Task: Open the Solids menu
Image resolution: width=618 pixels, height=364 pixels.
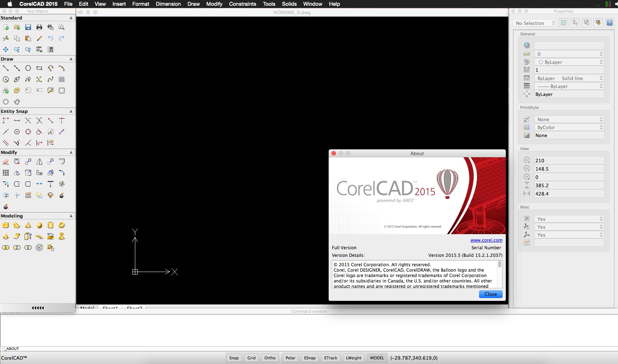Action: tap(289, 4)
